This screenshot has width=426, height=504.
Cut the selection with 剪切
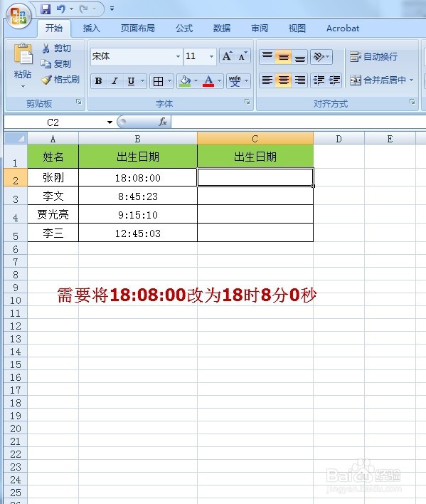point(56,48)
